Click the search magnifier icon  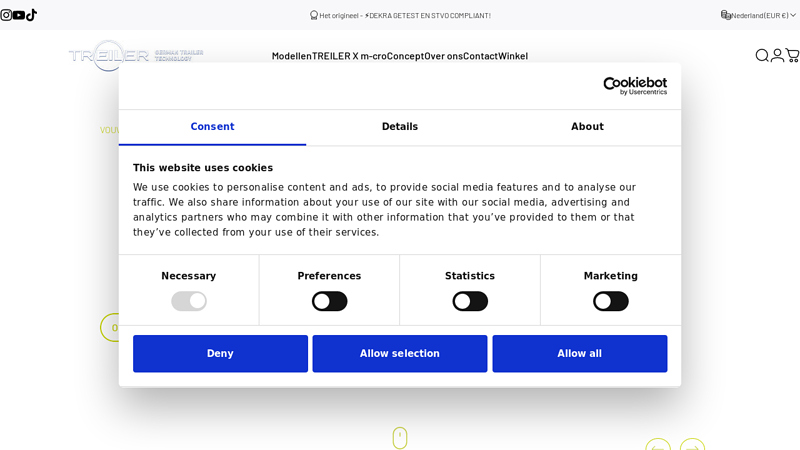pyautogui.click(x=762, y=56)
